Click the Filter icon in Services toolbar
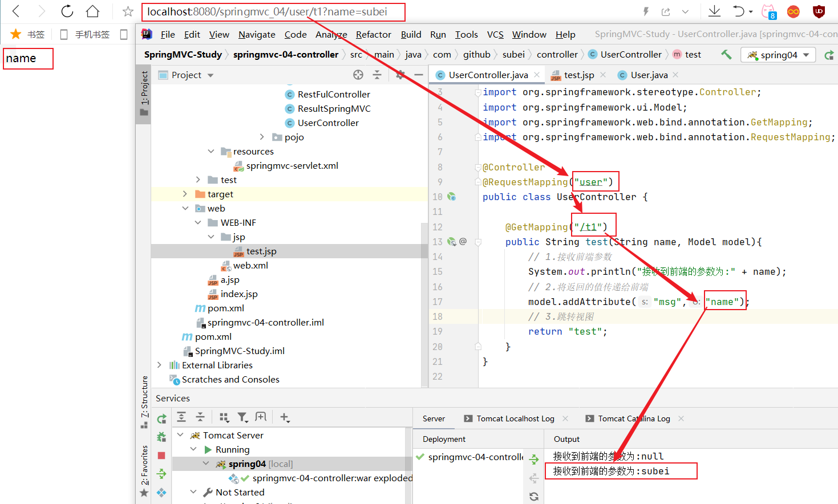838x504 pixels. 242,417
